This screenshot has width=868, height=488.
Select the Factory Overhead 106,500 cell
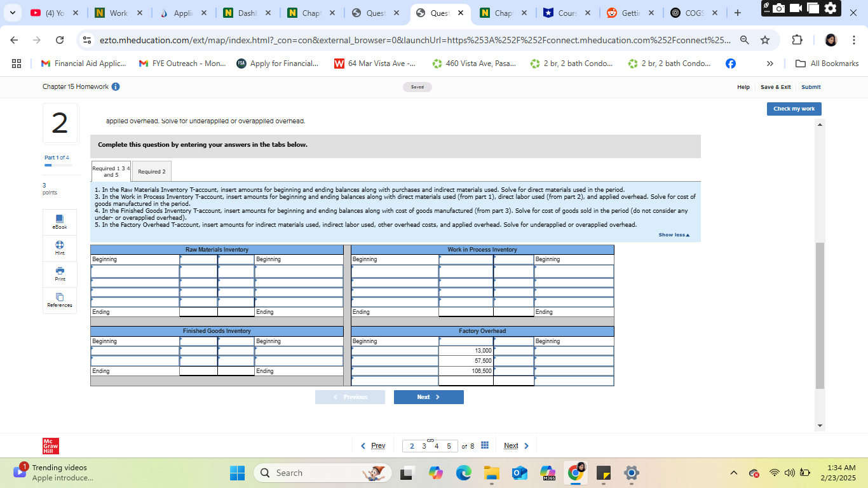[x=466, y=371]
